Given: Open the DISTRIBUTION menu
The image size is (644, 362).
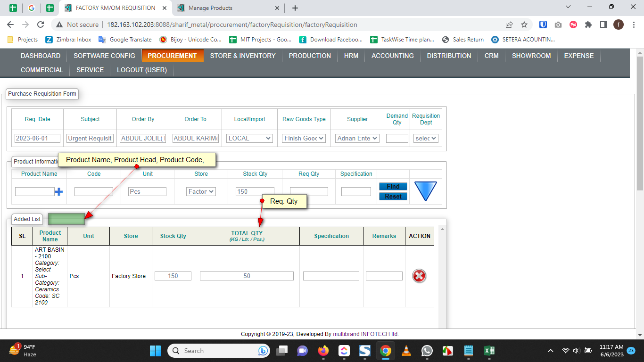Looking at the screenshot, I should pos(449,56).
